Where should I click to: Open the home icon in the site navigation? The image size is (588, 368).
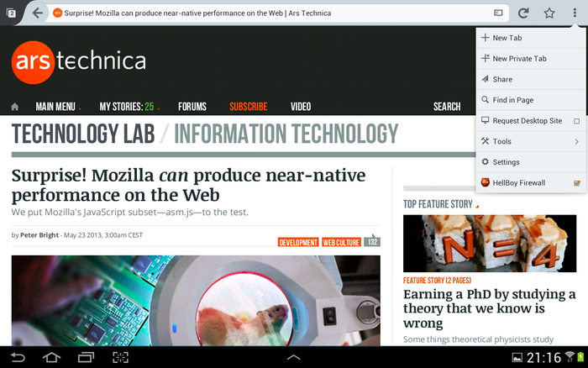coord(15,107)
